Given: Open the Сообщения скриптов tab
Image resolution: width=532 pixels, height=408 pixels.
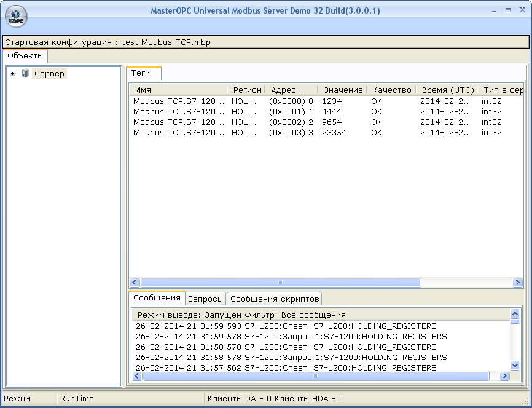Looking at the screenshot, I should point(274,299).
